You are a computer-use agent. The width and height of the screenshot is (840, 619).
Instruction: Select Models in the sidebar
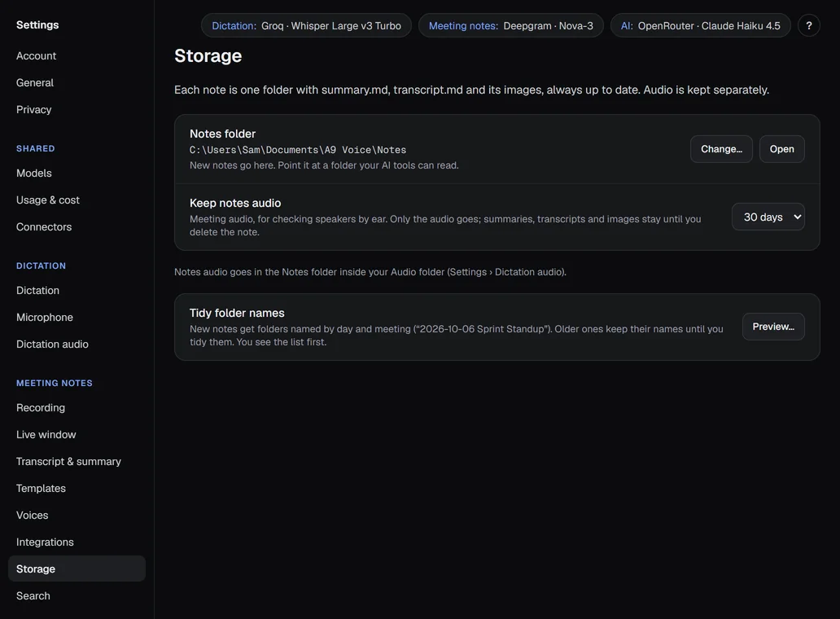point(33,173)
